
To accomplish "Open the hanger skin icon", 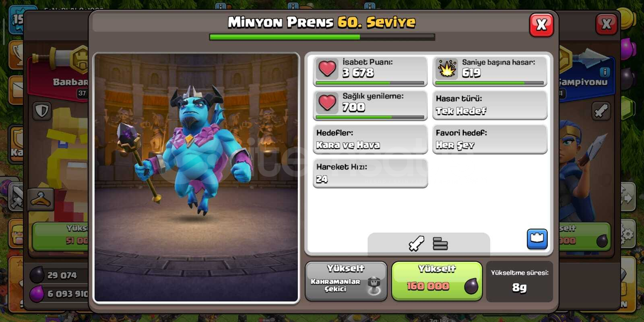I will 41,199.
